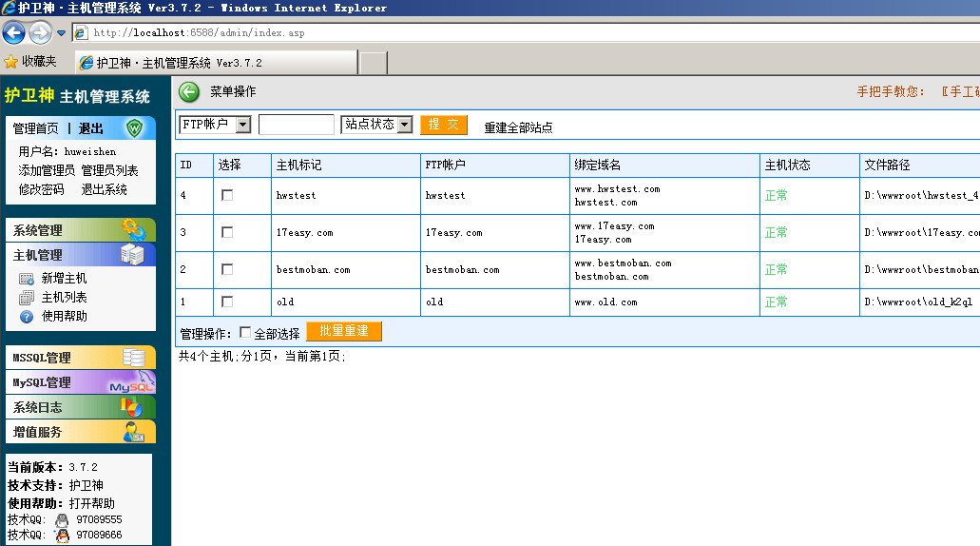
Task: Open the 管理首页 link
Action: [35, 128]
